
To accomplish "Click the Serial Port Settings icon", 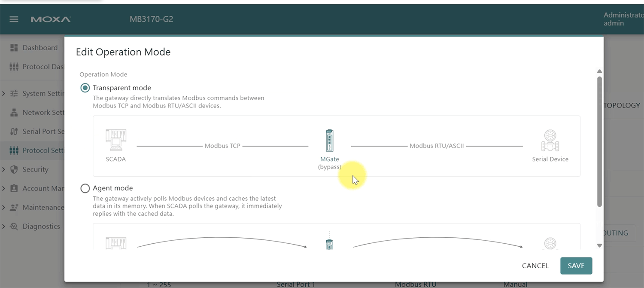I will click(x=14, y=132).
